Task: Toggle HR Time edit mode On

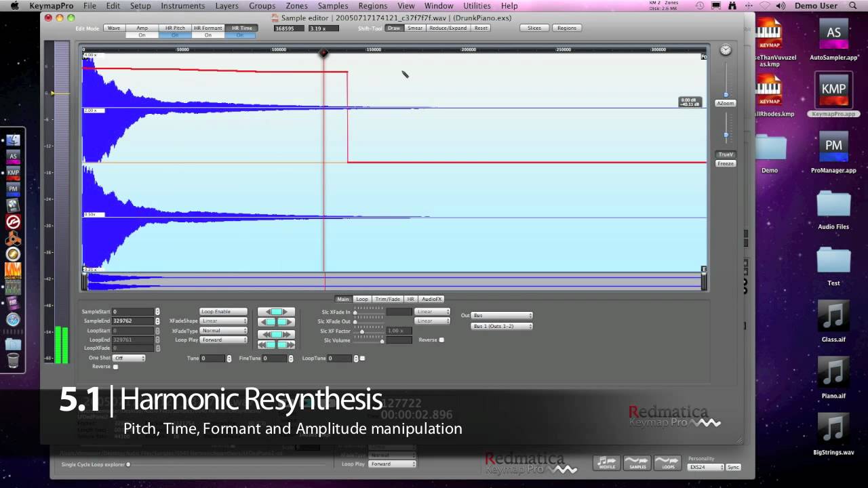Action: point(240,35)
